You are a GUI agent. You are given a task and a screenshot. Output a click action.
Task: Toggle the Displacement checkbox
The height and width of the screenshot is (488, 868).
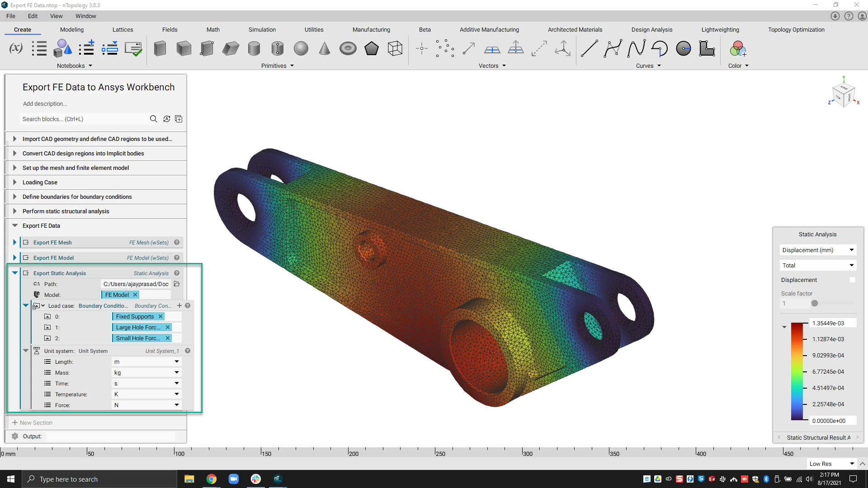(x=852, y=280)
